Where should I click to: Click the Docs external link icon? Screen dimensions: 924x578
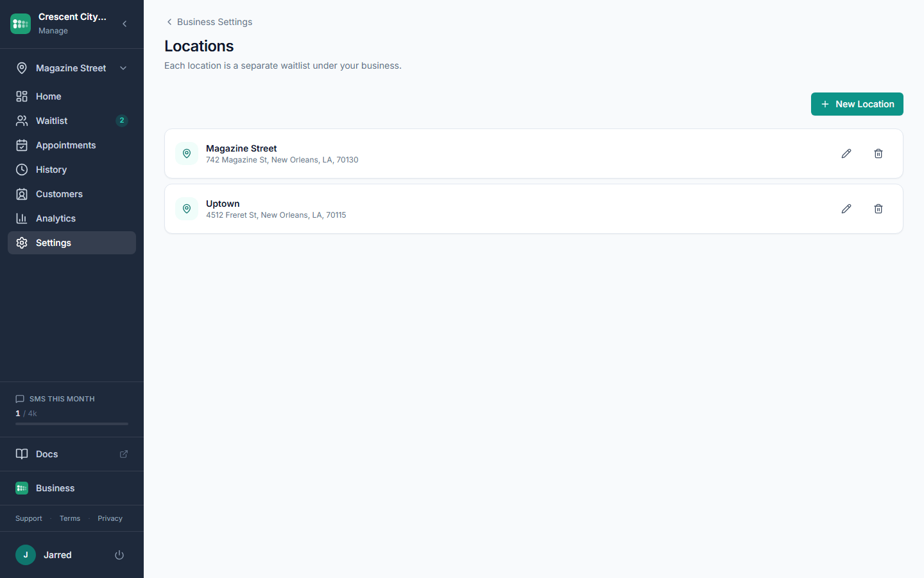click(x=124, y=454)
